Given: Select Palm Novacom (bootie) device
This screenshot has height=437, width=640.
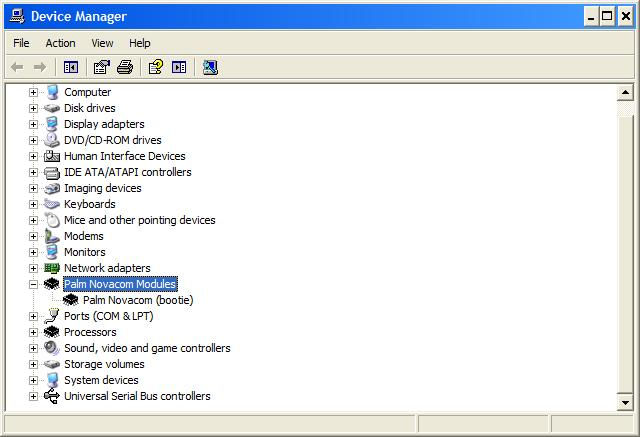Looking at the screenshot, I should [138, 300].
